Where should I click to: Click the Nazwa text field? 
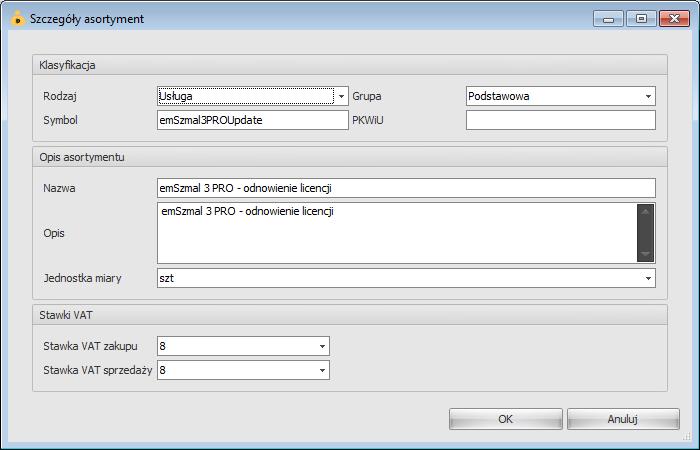click(x=406, y=188)
